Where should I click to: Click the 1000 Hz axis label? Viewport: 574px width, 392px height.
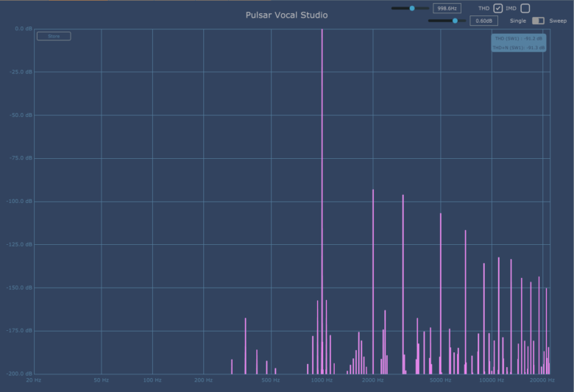[x=322, y=380]
